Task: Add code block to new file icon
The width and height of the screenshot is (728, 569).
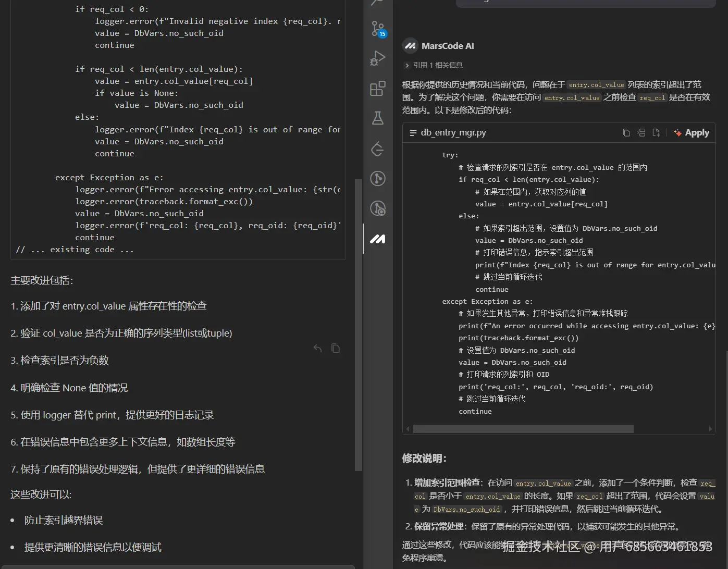Action: point(656,133)
